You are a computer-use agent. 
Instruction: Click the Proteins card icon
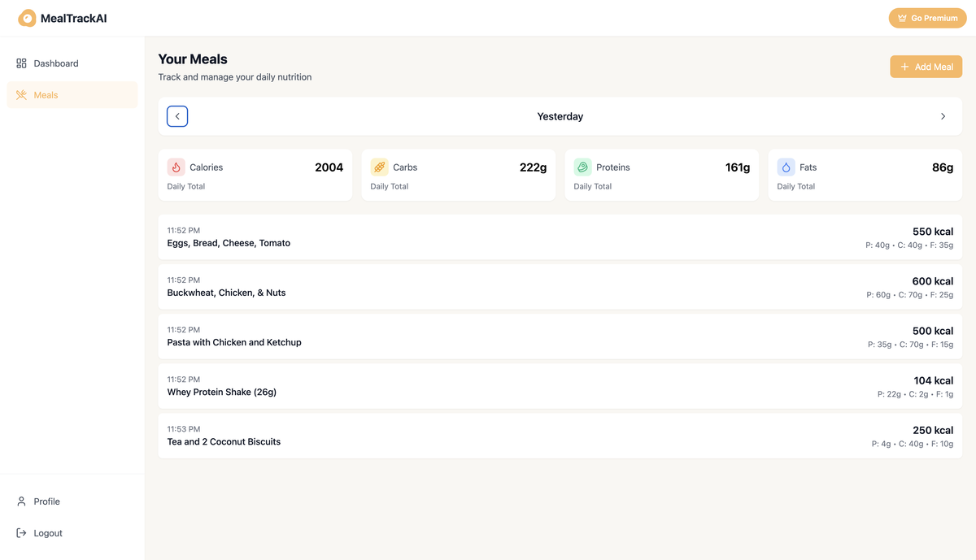click(582, 167)
